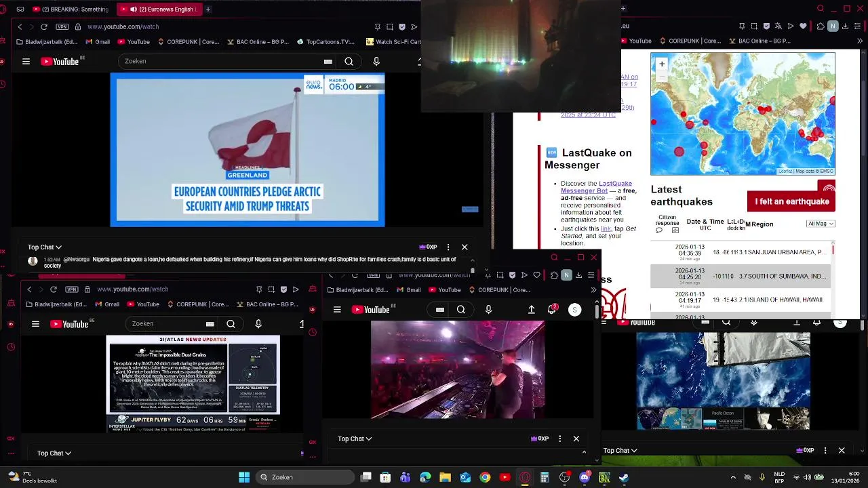Image resolution: width=868 pixels, height=488 pixels.
Task: Open Steam from taskbar
Action: [624, 477]
